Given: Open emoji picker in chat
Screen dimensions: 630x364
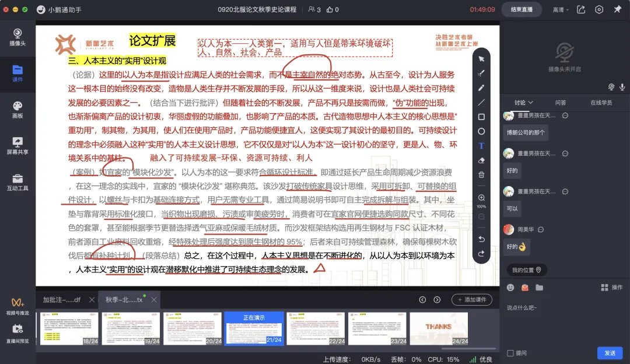Looking at the screenshot, I should (x=510, y=287).
